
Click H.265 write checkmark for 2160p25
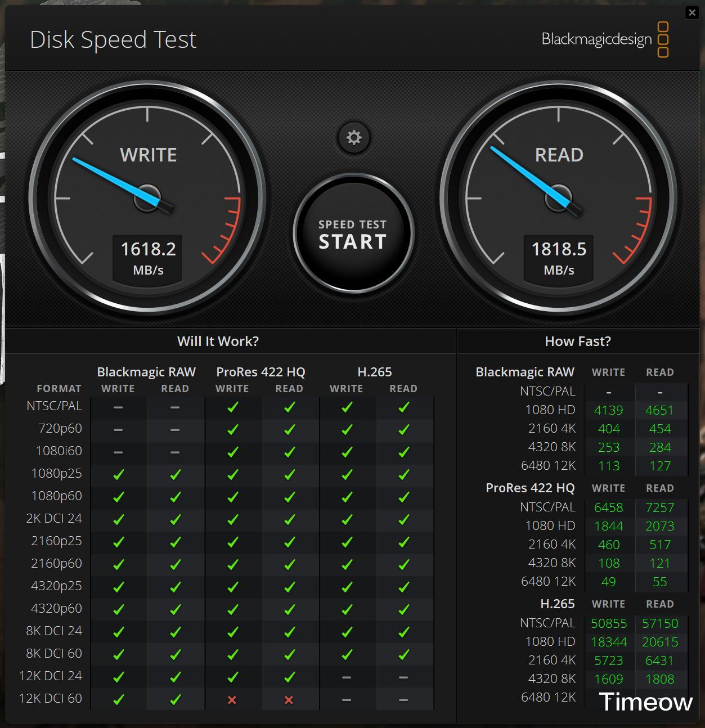click(347, 542)
